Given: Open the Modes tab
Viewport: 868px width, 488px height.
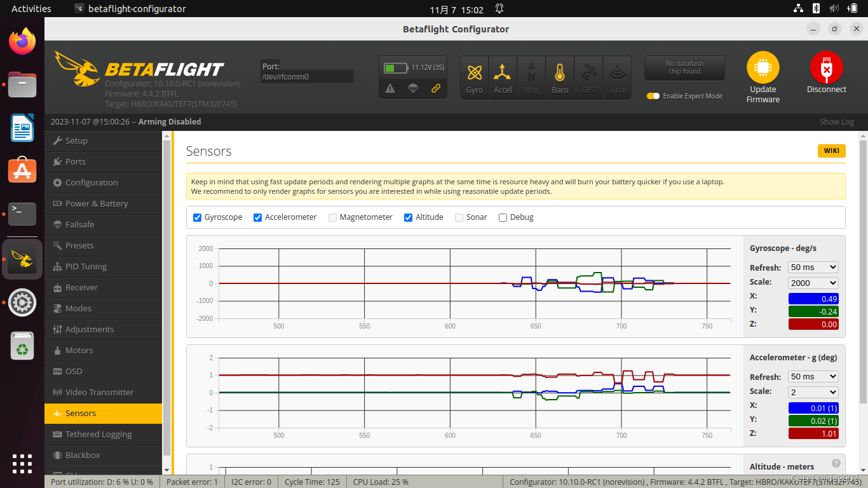Looking at the screenshot, I should coord(103,309).
